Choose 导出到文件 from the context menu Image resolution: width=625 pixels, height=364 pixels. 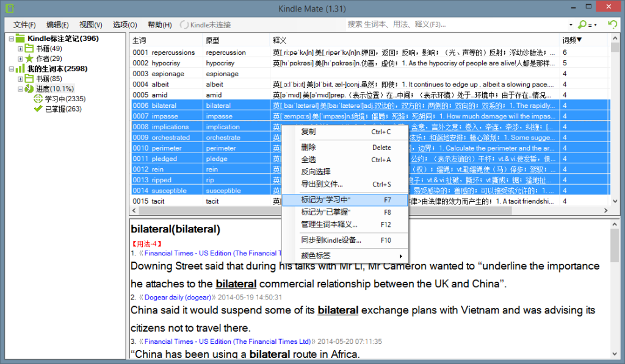point(345,184)
